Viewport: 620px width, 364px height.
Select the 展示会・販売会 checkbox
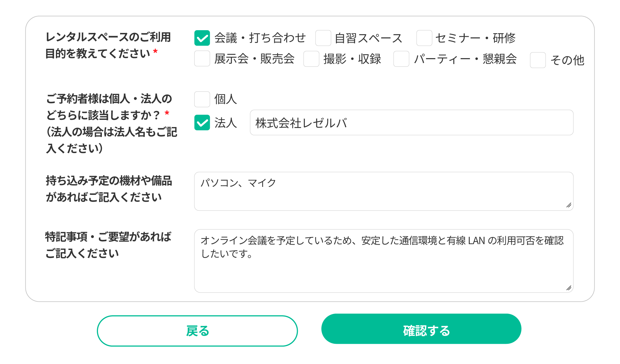coord(202,59)
